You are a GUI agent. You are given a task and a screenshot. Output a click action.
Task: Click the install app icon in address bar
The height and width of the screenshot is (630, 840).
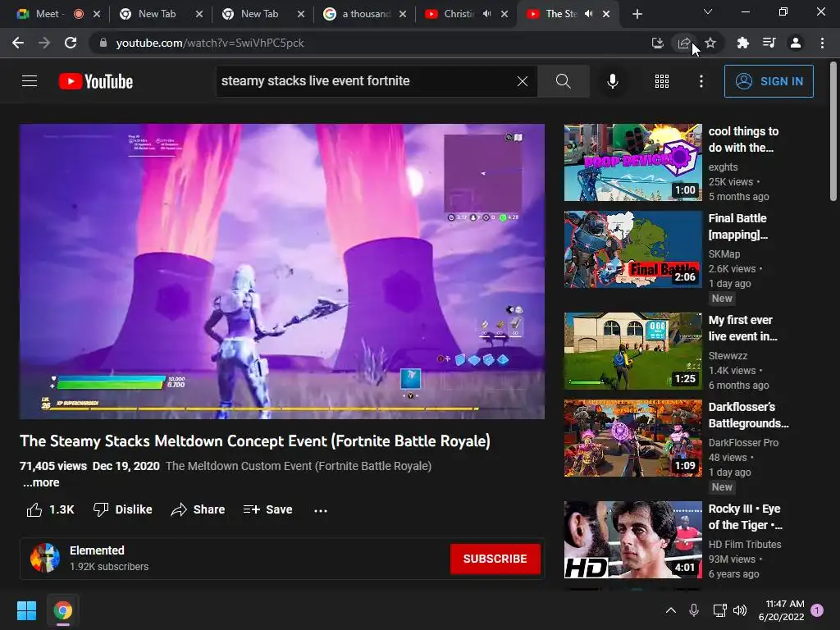(657, 43)
